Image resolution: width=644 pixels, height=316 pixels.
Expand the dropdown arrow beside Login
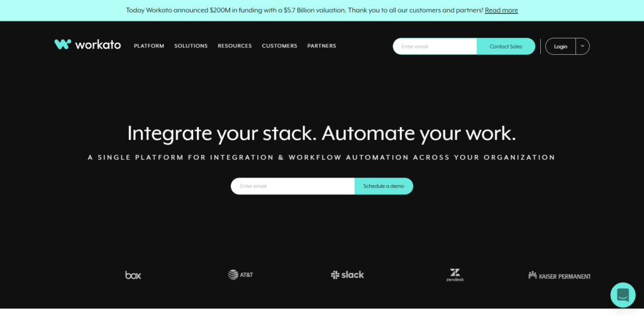pyautogui.click(x=582, y=46)
